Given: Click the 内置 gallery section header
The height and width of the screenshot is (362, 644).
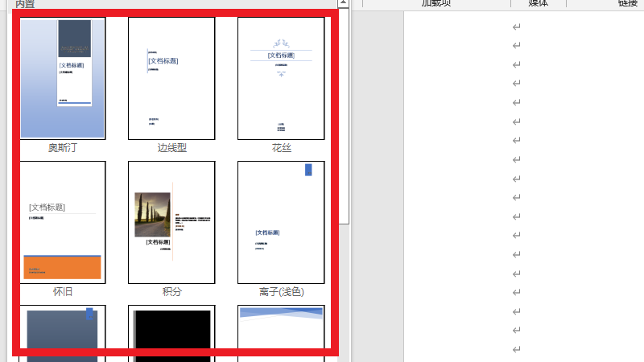Looking at the screenshot, I should tap(25, 4).
